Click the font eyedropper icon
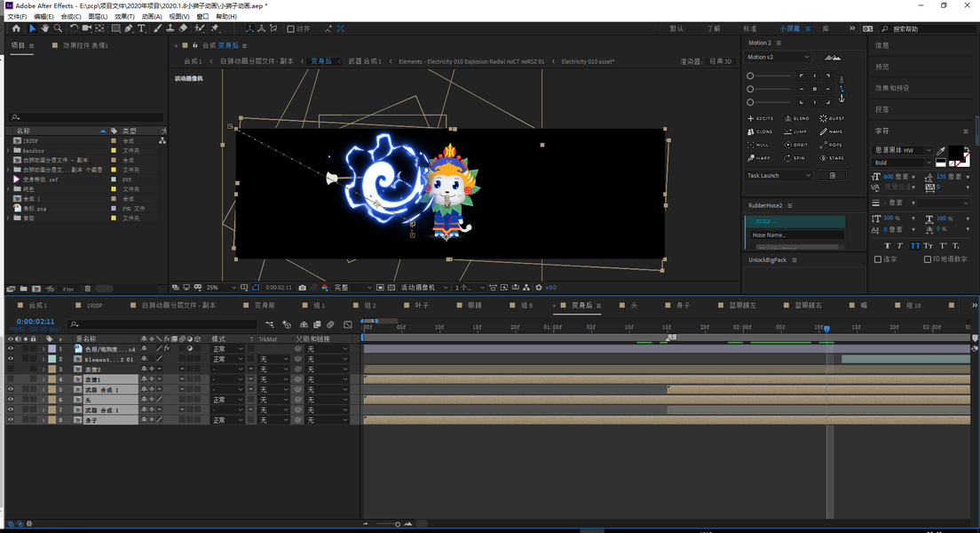The height and width of the screenshot is (533, 980). [x=941, y=150]
